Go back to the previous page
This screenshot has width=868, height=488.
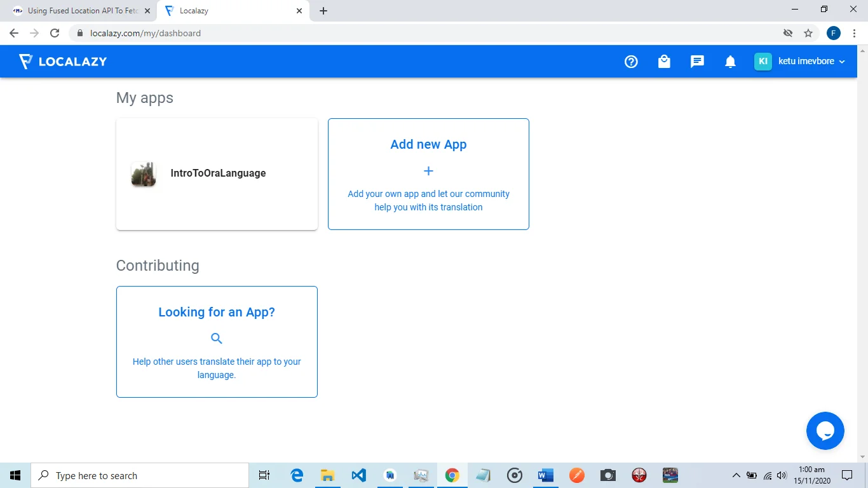pos(14,33)
